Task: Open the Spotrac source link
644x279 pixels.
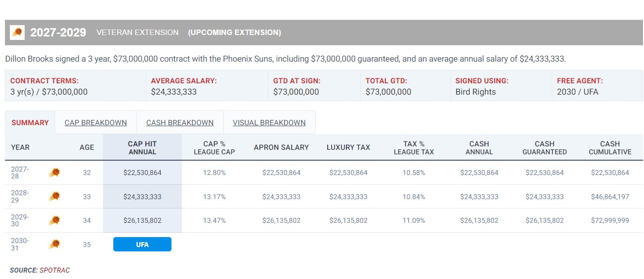Action: coord(55,270)
